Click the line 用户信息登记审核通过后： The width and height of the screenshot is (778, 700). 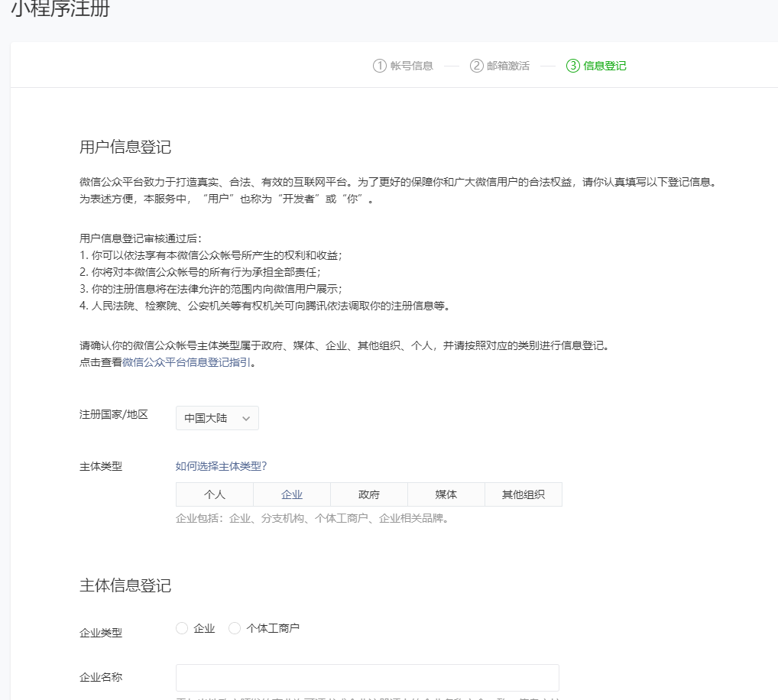pos(141,238)
